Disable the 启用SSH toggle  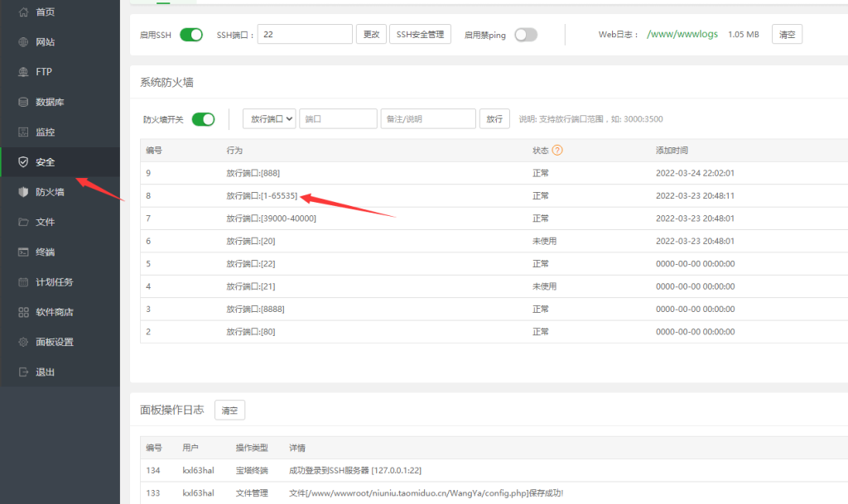coord(191,34)
